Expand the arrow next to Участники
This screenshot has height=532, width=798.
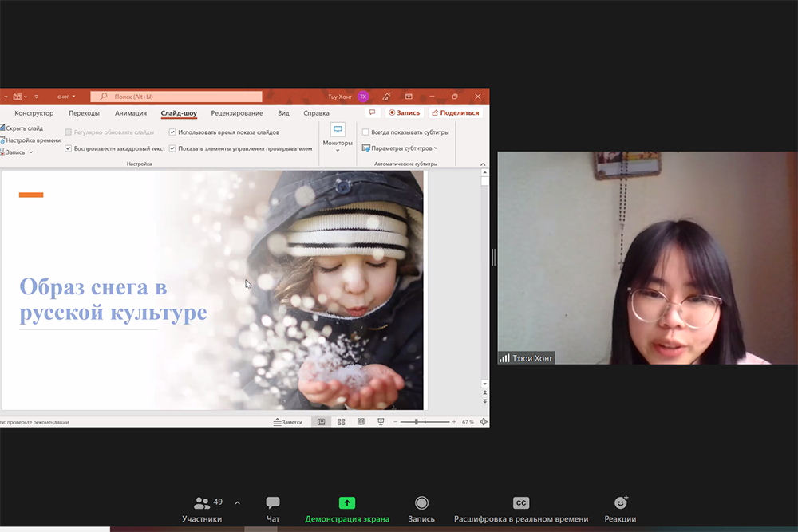coord(237,503)
